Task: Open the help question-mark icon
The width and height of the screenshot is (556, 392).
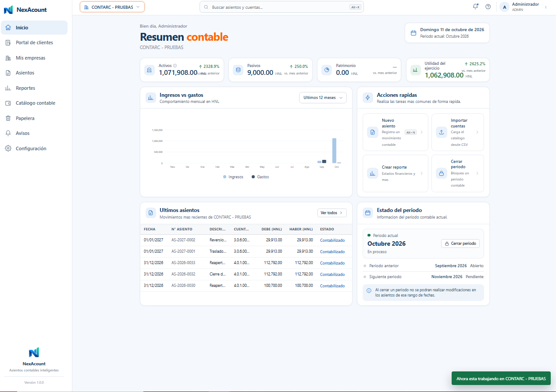Action: coord(488,7)
